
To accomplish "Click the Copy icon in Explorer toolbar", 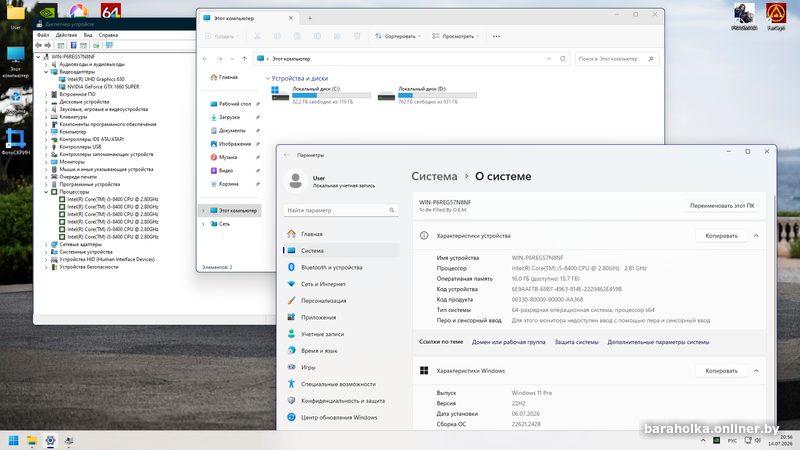I will [277, 36].
